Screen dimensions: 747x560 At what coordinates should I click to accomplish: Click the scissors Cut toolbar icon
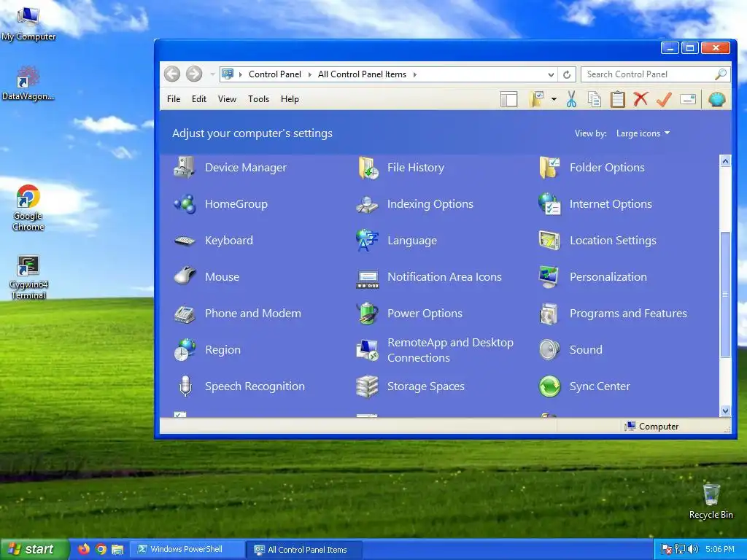pyautogui.click(x=571, y=99)
